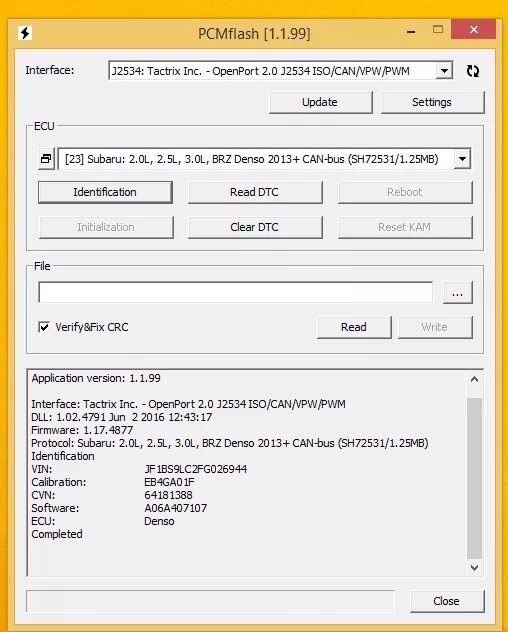Click the ECU list window icon button
Image resolution: width=508 pixels, height=632 pixels.
46,158
